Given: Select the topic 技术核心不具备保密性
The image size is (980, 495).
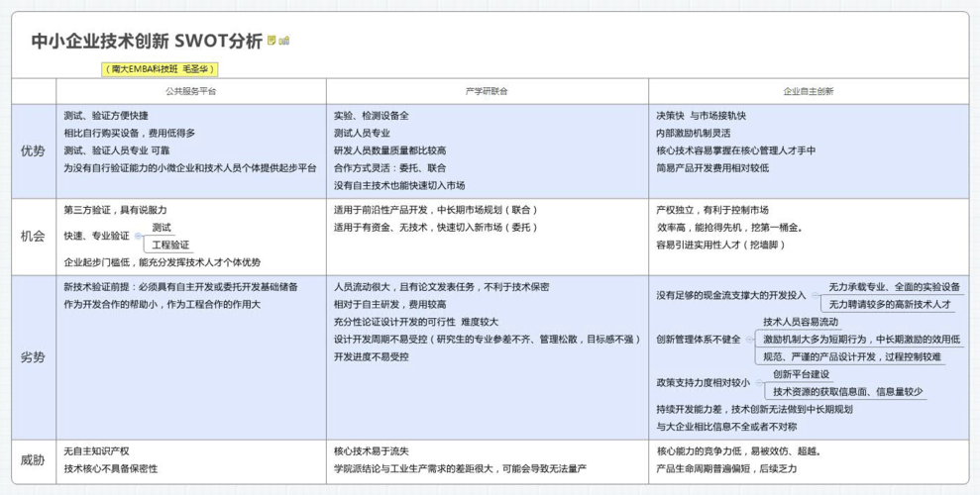Looking at the screenshot, I should (x=111, y=468).
